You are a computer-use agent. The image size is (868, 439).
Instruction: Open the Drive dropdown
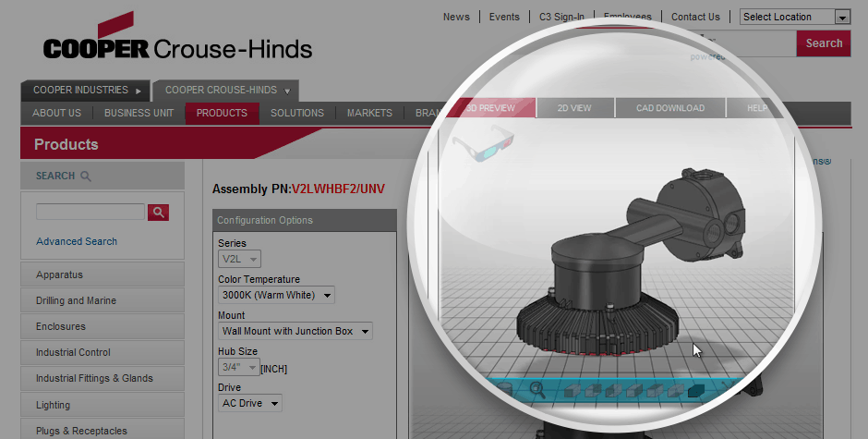[x=249, y=403]
